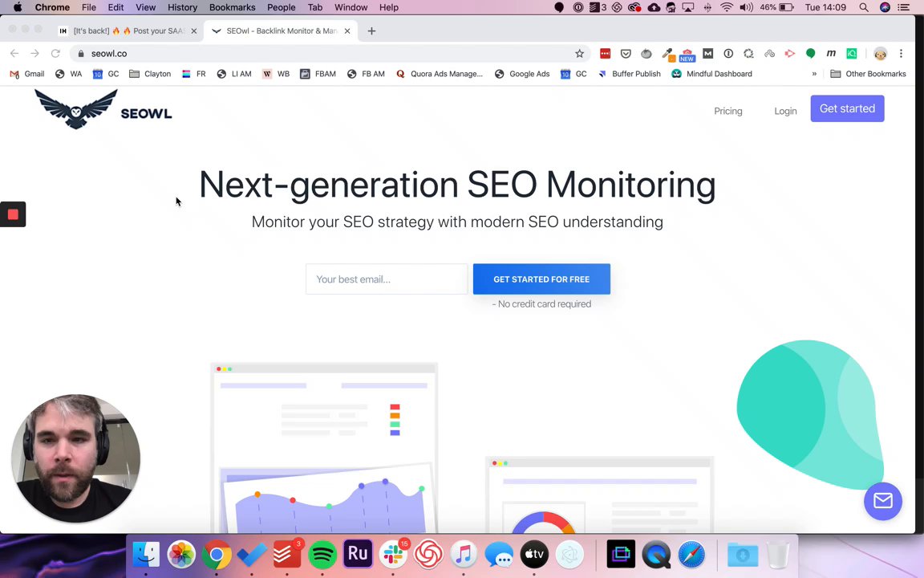Open the Gmail bookmark
The height and width of the screenshot is (578, 924).
click(x=27, y=74)
